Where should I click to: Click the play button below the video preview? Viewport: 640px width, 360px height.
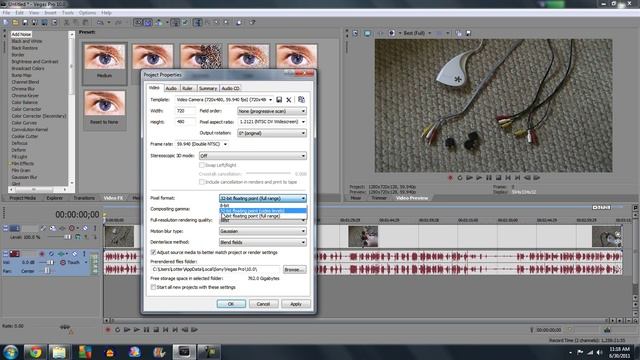tap(479, 178)
